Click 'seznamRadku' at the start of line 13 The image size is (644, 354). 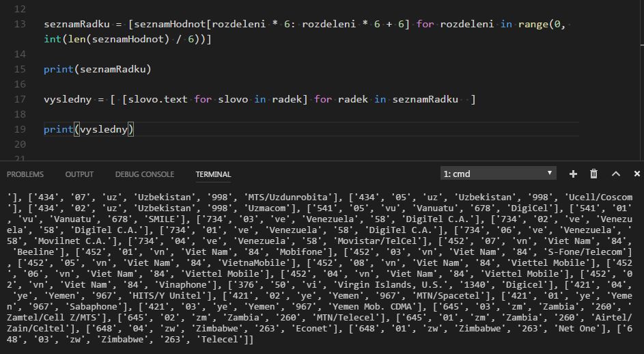click(x=76, y=24)
